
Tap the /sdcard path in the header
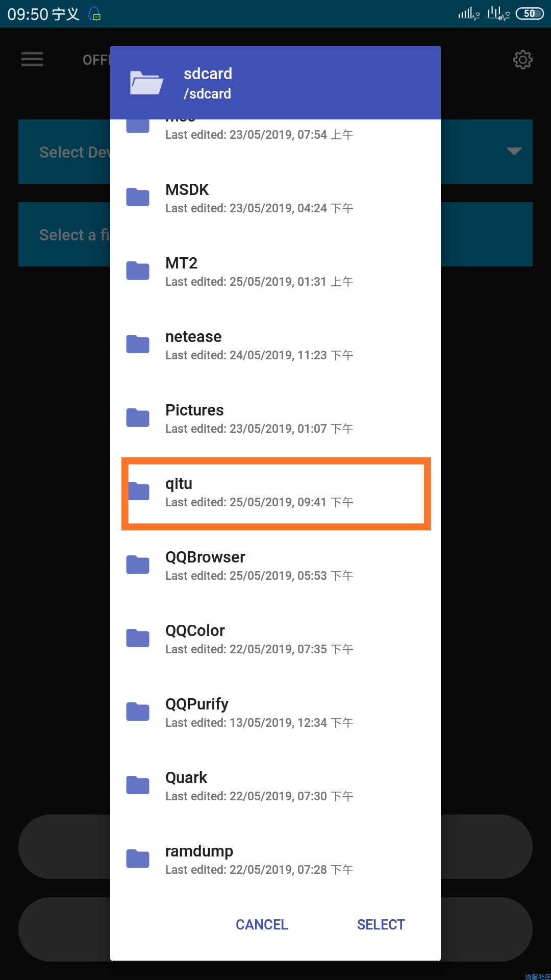(x=207, y=94)
